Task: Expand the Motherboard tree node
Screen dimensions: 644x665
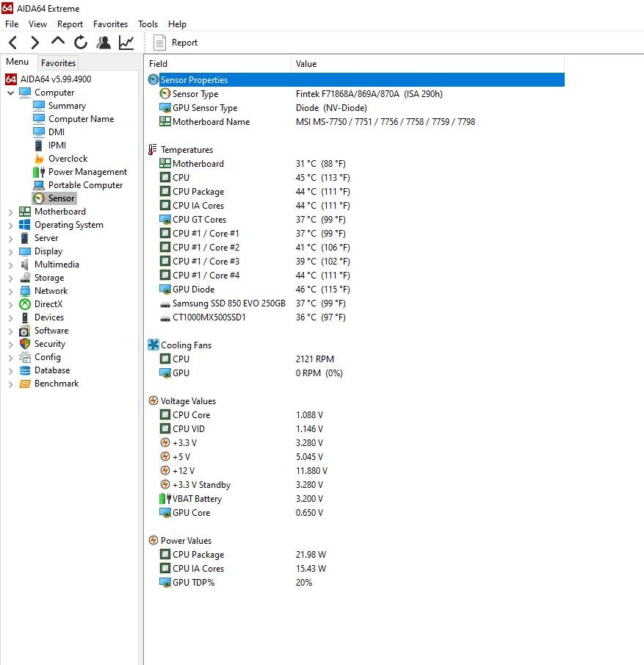Action: (10, 212)
